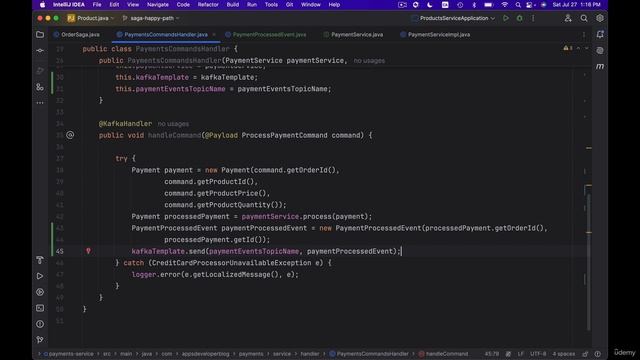640x360 pixels.
Task: Open the IDE status indicator in status bar
Action: click(597, 354)
